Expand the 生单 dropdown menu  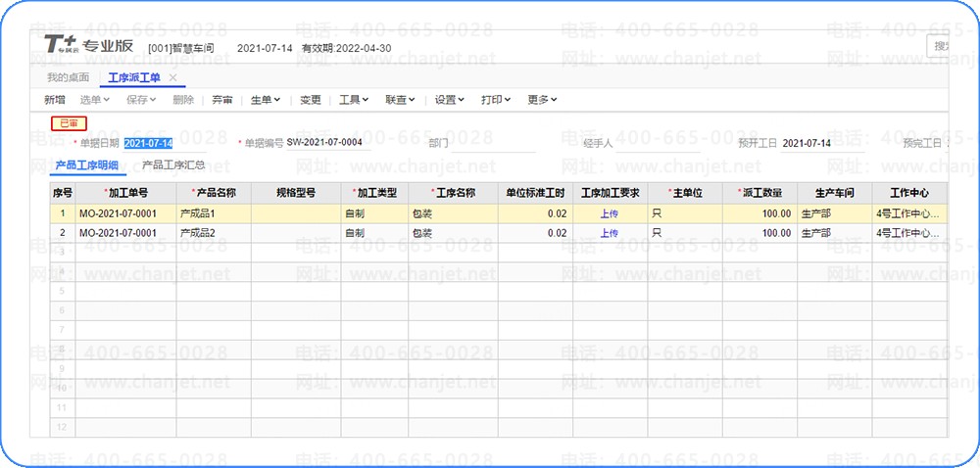click(x=265, y=100)
